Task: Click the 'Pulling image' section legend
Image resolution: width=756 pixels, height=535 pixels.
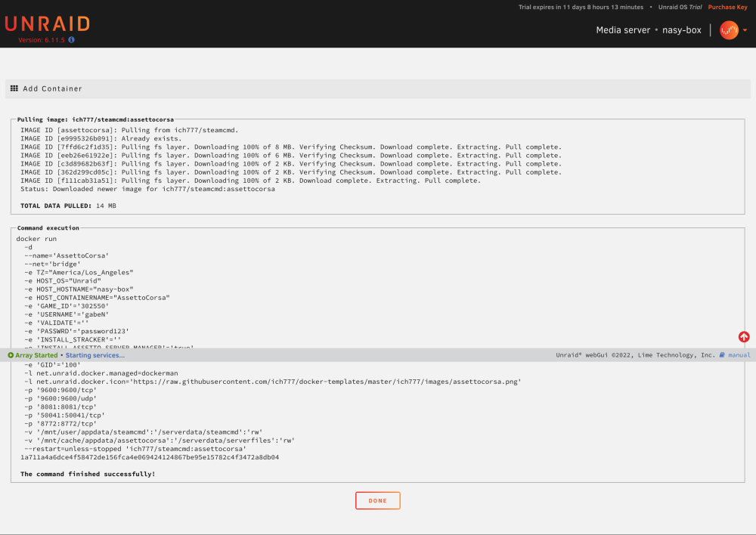Action: tap(95, 119)
